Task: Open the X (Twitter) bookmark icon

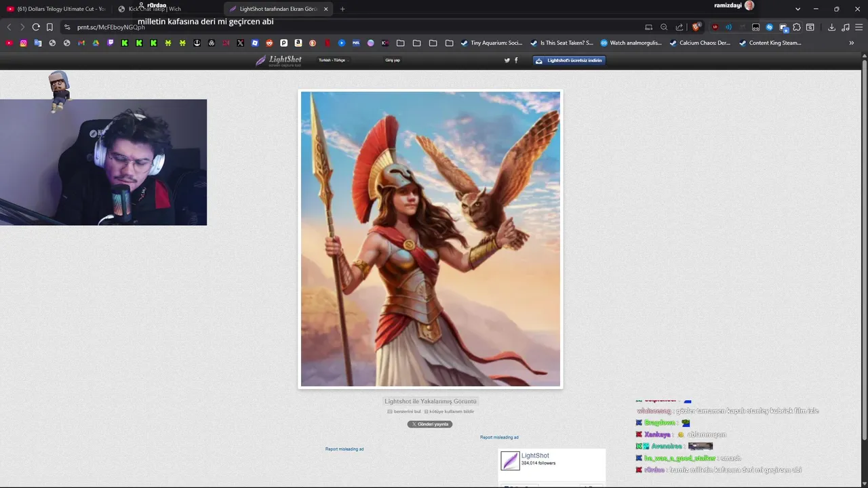Action: point(240,43)
